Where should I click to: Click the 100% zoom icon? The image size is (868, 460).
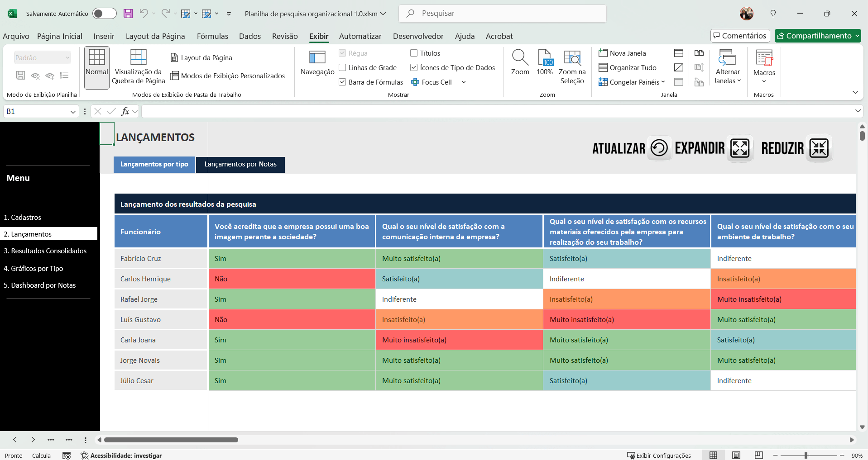(545, 58)
